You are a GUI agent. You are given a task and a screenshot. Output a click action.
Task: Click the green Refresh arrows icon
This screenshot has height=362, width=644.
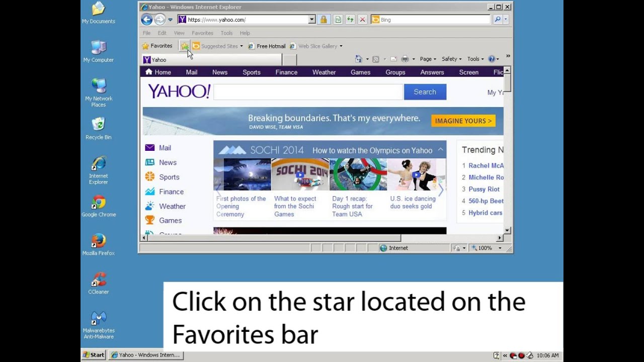(x=350, y=20)
